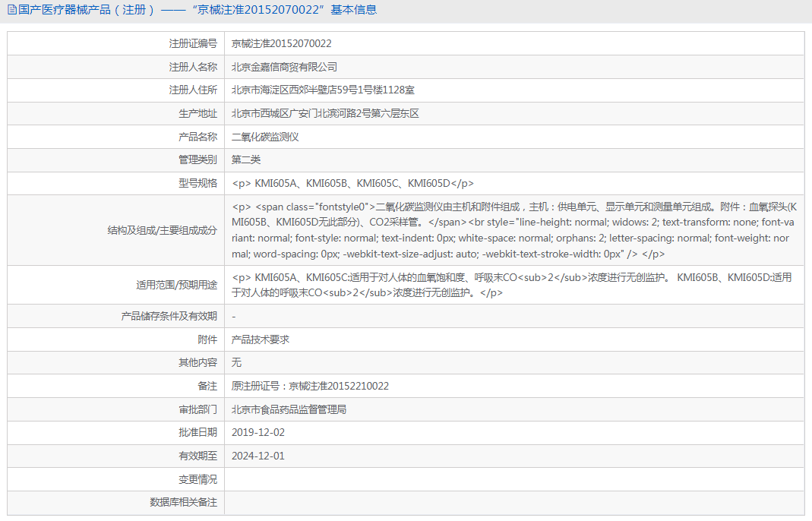Screen dimensions: 812x521
Task: Click company name 北京金嘉信商贸有限公司
Action: [x=284, y=67]
